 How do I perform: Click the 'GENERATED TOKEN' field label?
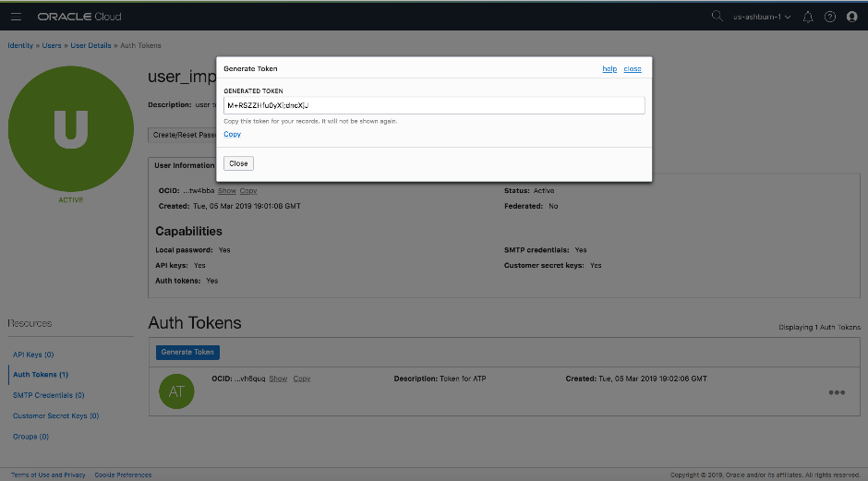point(253,90)
